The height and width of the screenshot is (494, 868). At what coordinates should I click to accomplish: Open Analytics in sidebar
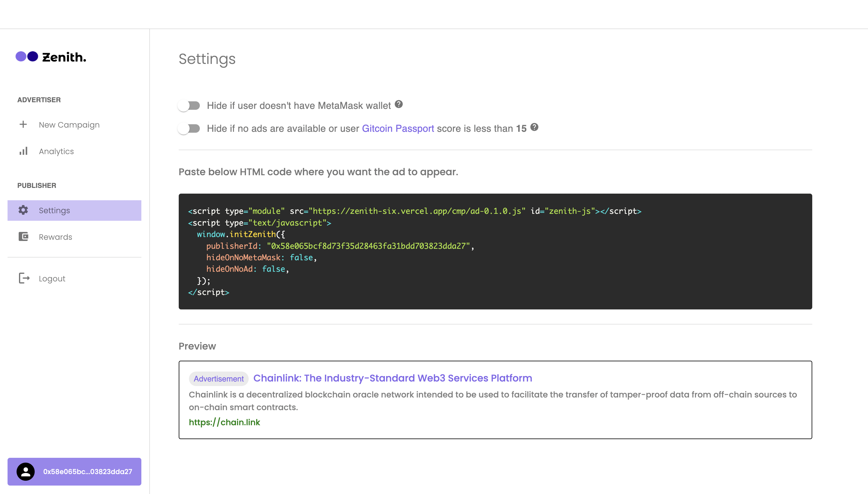(x=56, y=151)
